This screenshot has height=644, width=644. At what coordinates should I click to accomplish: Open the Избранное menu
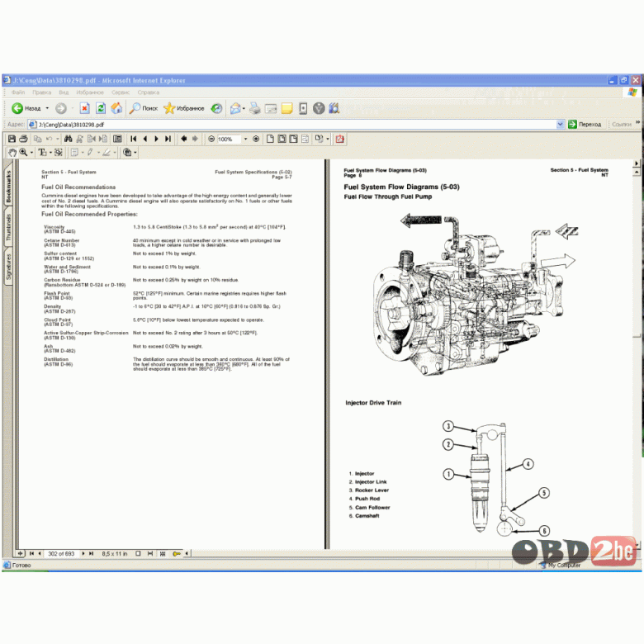coord(90,92)
